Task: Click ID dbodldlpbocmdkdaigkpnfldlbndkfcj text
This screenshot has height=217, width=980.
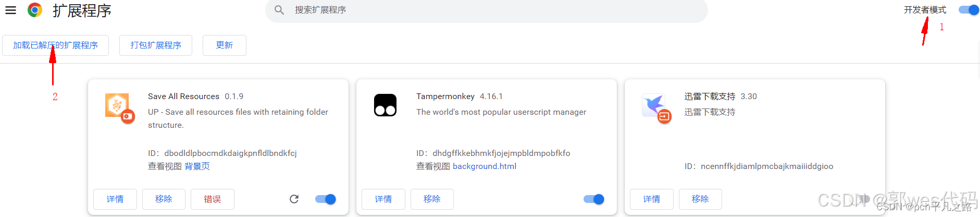Action: (x=222, y=153)
